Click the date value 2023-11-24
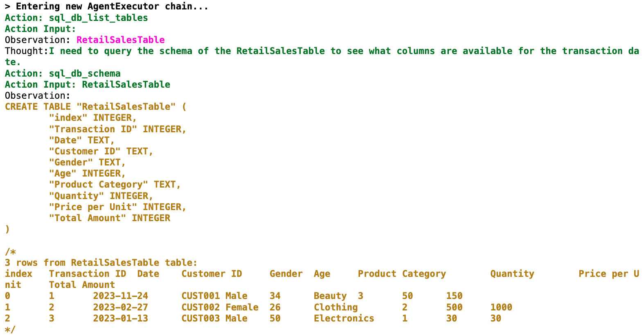This screenshot has width=644, height=335. point(120,296)
